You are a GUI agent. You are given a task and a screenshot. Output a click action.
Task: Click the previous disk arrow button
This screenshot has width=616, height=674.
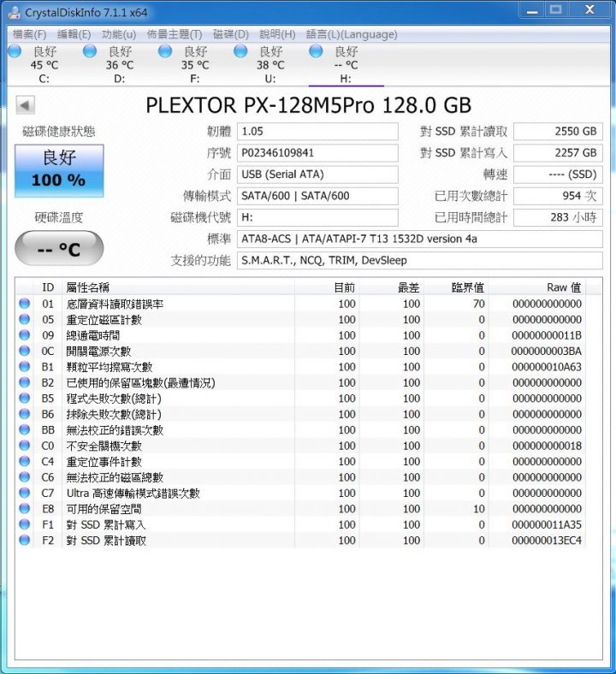pyautogui.click(x=25, y=105)
